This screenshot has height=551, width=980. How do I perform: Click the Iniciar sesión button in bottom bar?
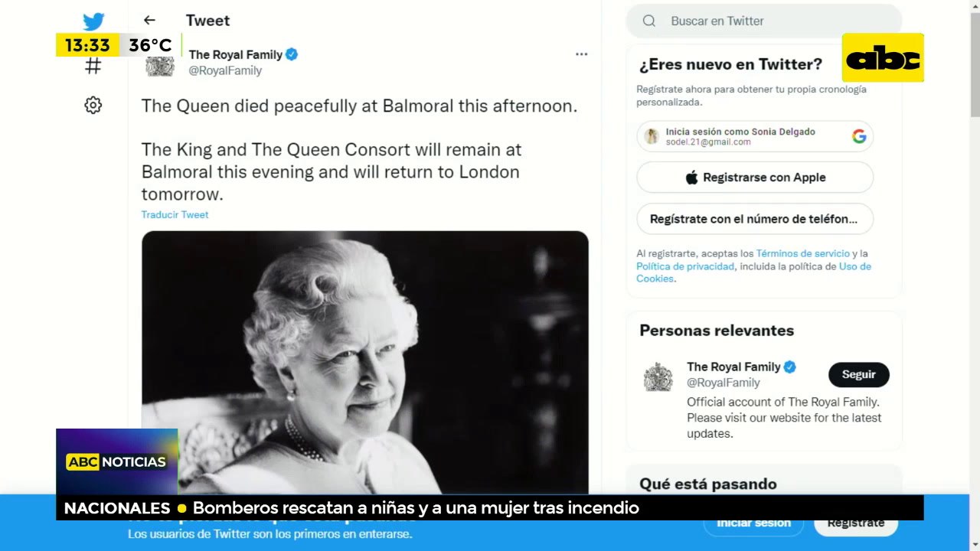tap(754, 523)
